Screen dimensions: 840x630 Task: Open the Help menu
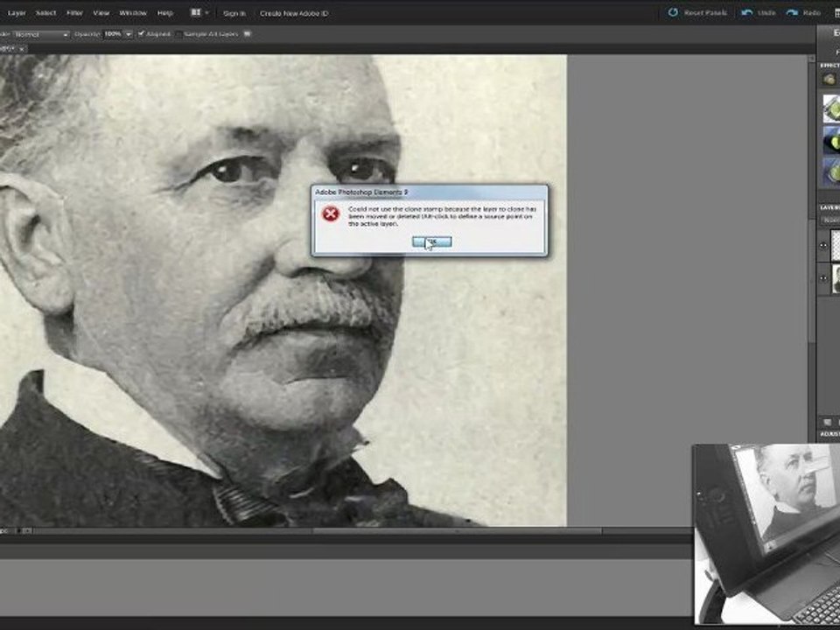tap(165, 13)
